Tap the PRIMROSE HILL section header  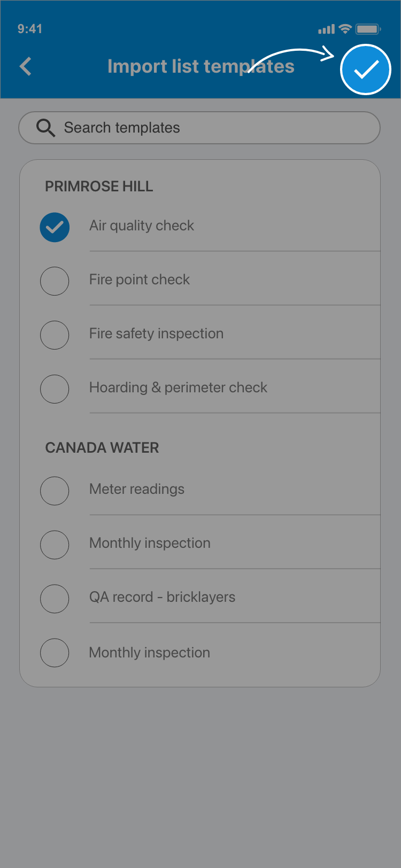99,187
